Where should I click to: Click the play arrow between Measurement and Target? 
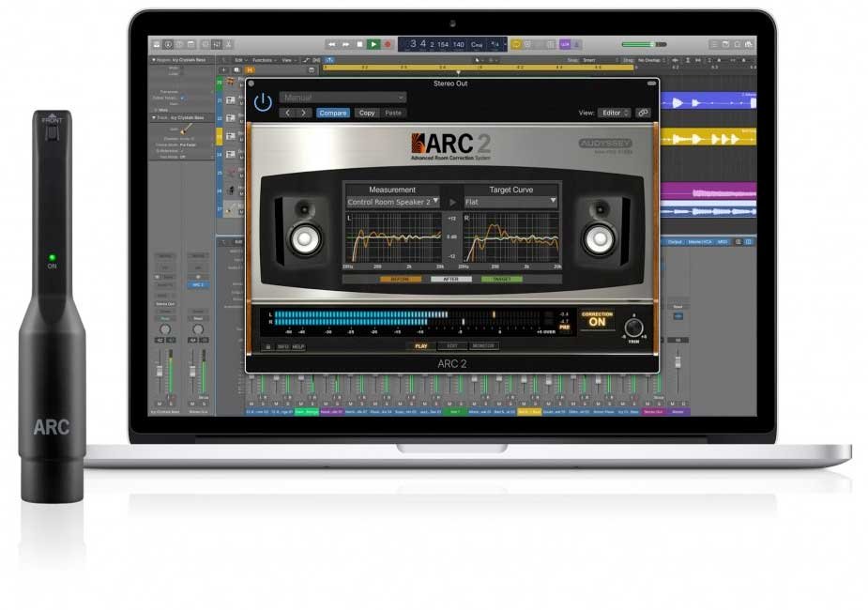(x=453, y=202)
